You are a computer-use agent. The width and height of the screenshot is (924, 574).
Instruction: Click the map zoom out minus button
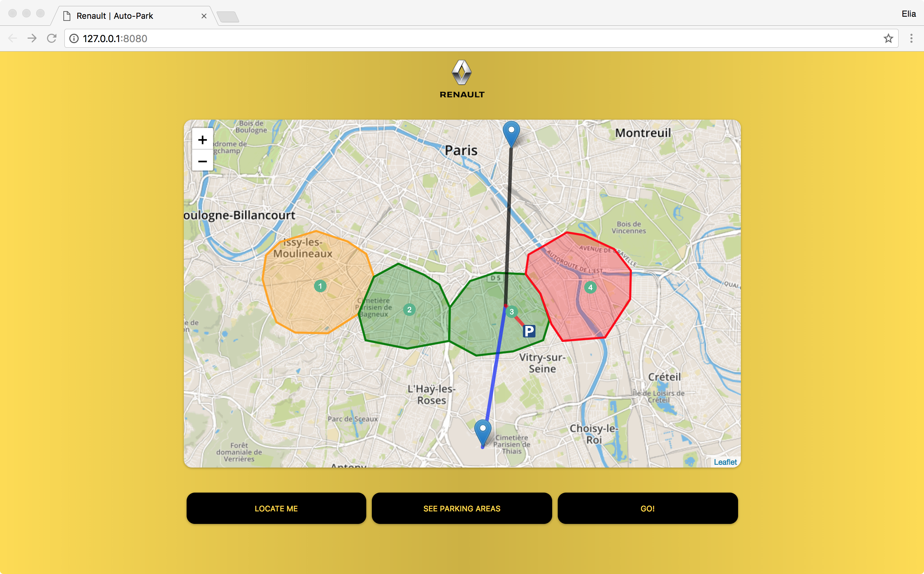tap(202, 161)
